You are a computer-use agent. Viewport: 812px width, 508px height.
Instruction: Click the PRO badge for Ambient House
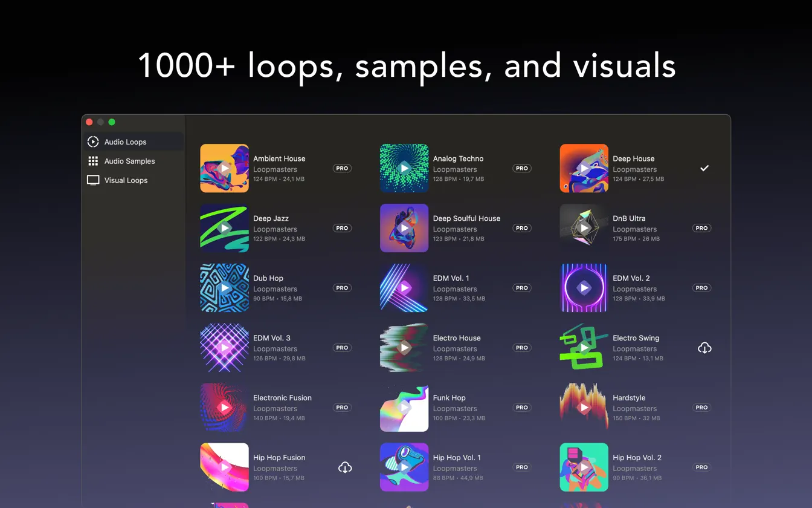click(x=342, y=168)
